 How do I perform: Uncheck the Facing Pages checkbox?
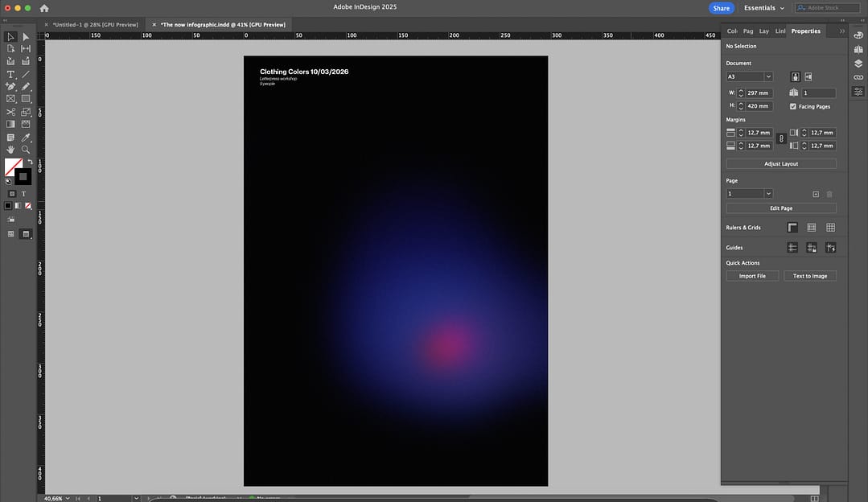[793, 106]
